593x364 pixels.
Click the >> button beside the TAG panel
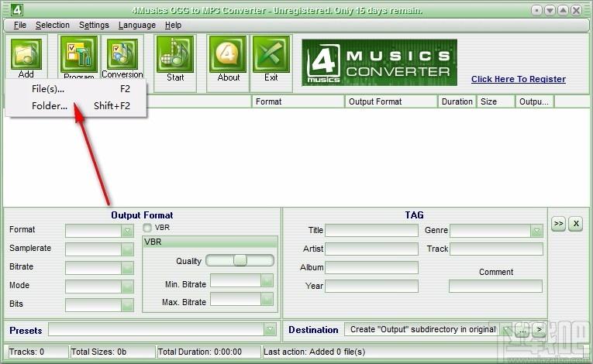tap(559, 223)
